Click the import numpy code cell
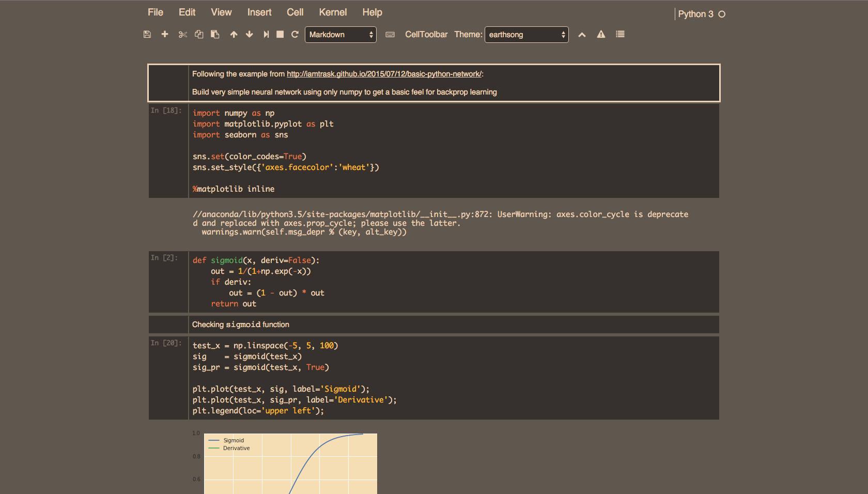This screenshot has width=868, height=494. (454, 151)
